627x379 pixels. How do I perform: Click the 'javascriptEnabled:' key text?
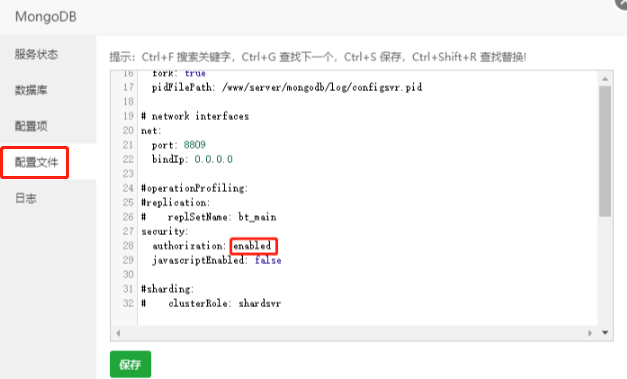click(x=200, y=260)
